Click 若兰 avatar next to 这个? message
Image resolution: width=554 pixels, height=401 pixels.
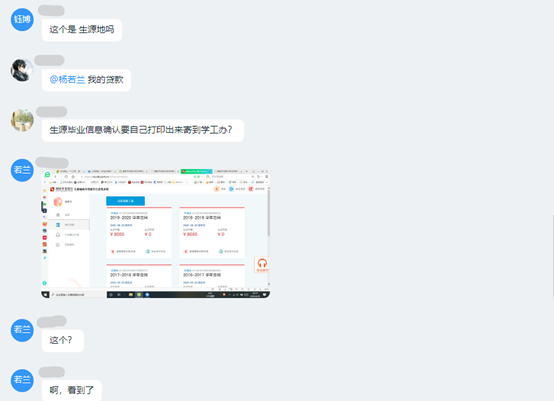pos(22,330)
